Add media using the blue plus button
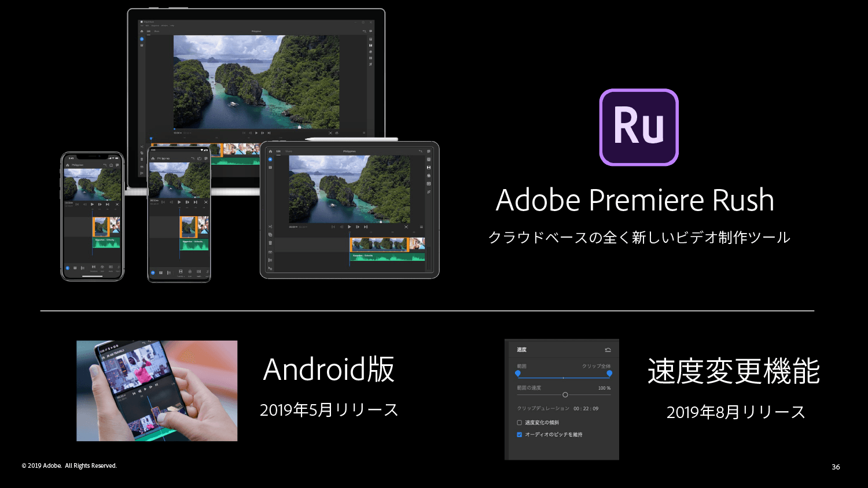Viewport: 868px width, 488px height. pos(270,159)
